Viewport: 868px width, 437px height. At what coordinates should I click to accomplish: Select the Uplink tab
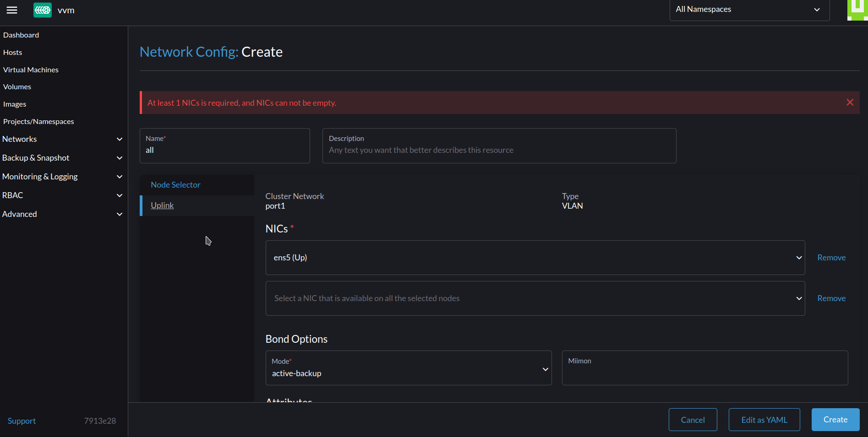point(162,205)
